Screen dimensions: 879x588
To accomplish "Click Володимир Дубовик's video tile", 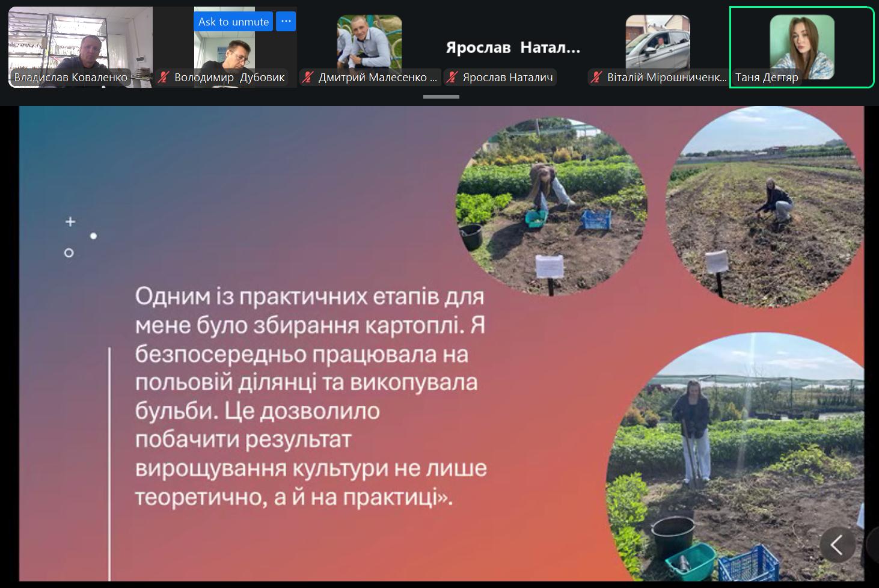I will tap(224, 47).
